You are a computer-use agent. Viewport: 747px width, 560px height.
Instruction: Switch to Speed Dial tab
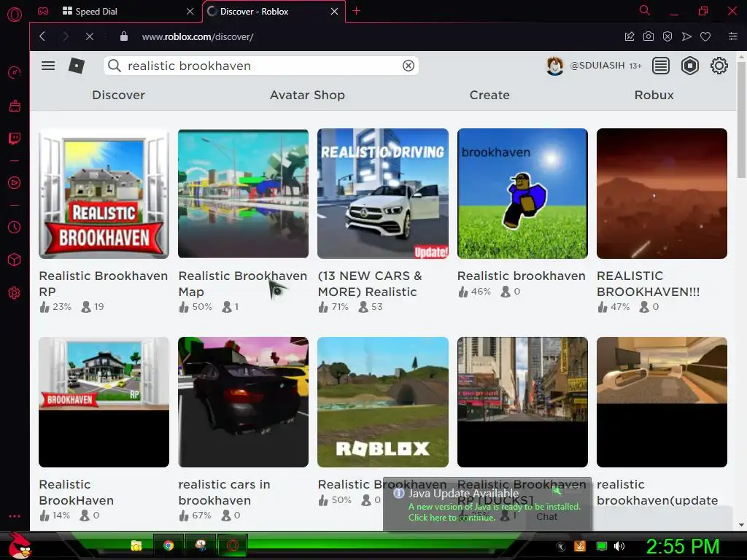tap(127, 11)
